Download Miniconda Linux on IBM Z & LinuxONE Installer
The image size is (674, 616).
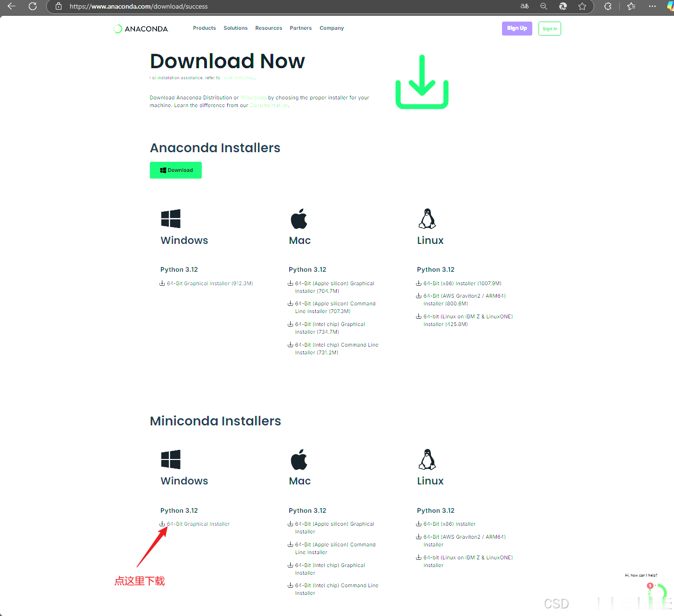tap(465, 561)
